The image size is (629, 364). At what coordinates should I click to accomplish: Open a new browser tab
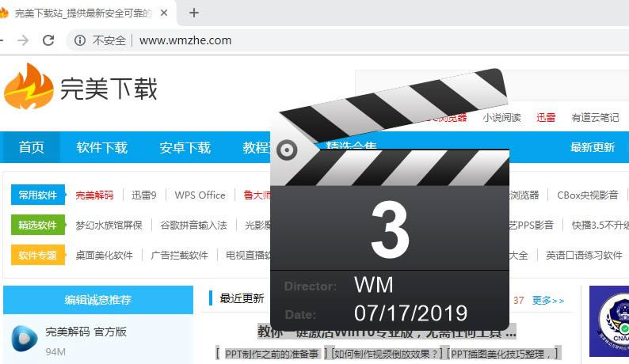click(x=194, y=13)
